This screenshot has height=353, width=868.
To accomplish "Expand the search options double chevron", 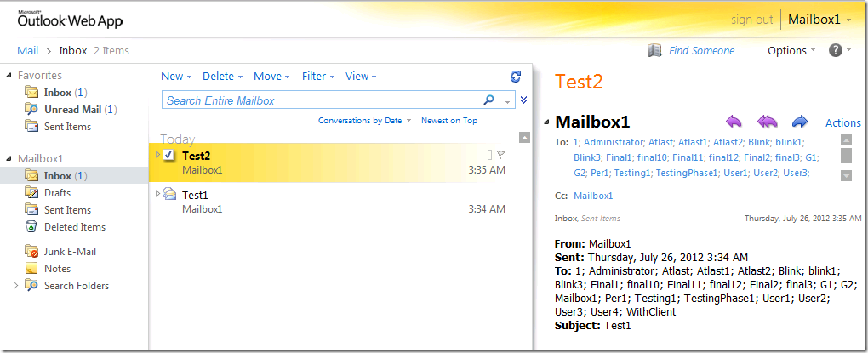I will [523, 100].
